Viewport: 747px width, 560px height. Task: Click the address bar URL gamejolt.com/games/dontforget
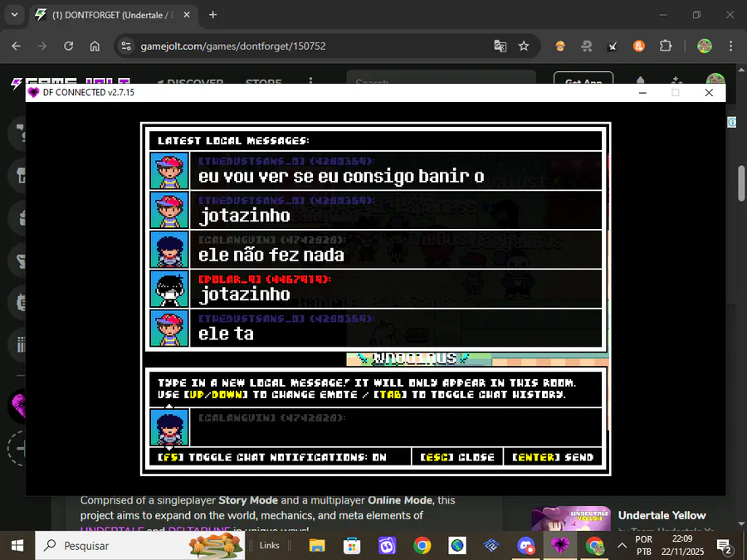233,46
